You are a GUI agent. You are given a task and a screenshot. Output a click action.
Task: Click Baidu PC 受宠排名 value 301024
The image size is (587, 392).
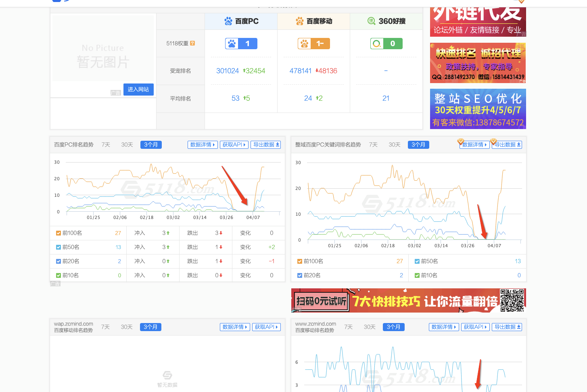[228, 71]
